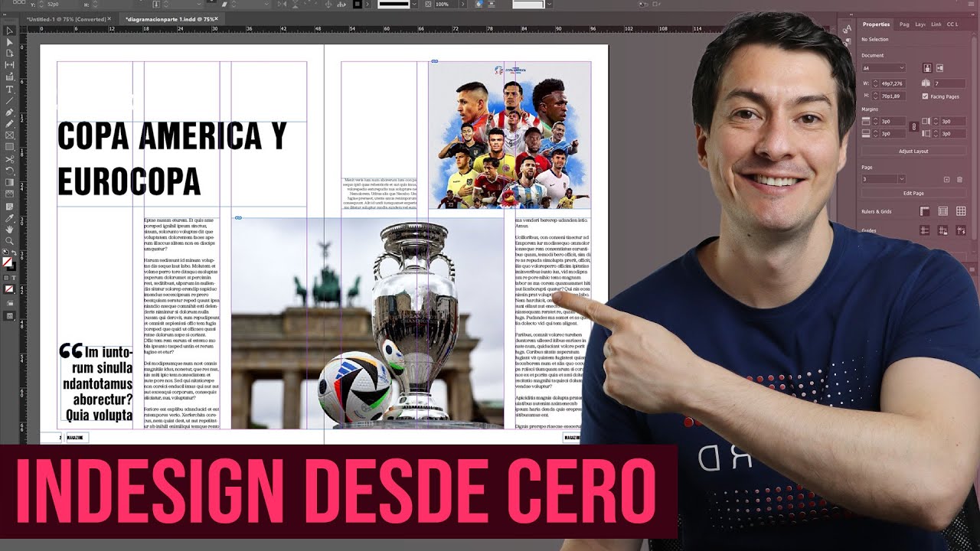Click the delete page trash icon

(959, 179)
